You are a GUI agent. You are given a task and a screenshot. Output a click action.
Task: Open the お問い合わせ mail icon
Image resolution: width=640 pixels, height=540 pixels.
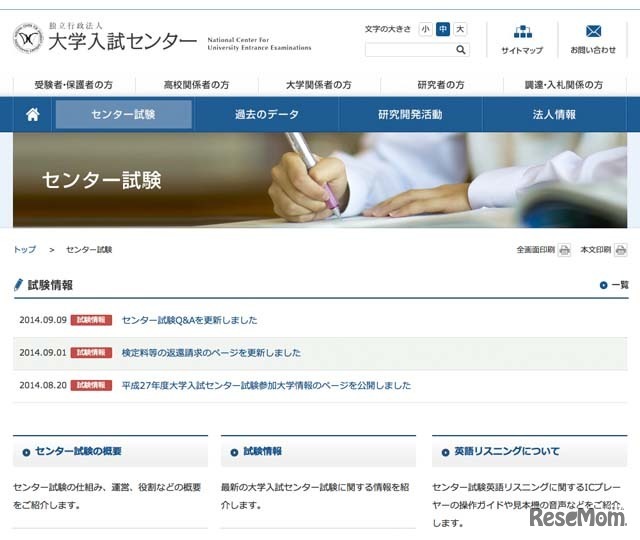pos(593,31)
